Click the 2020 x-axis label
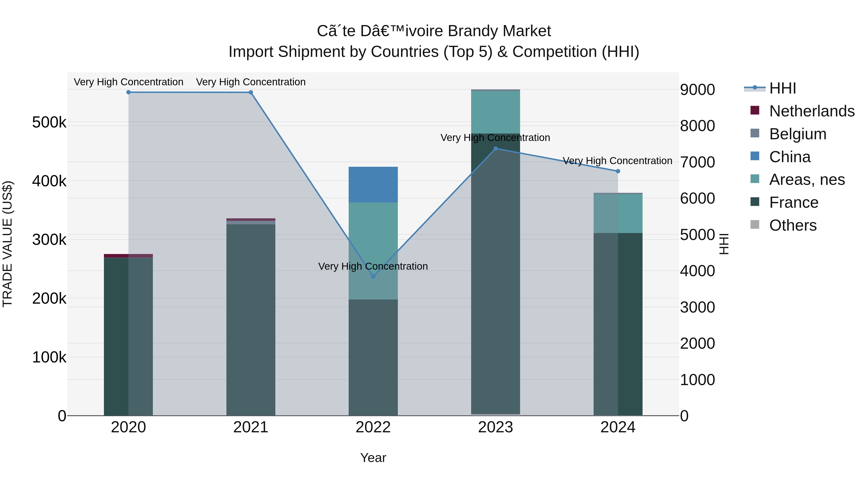 (128, 427)
